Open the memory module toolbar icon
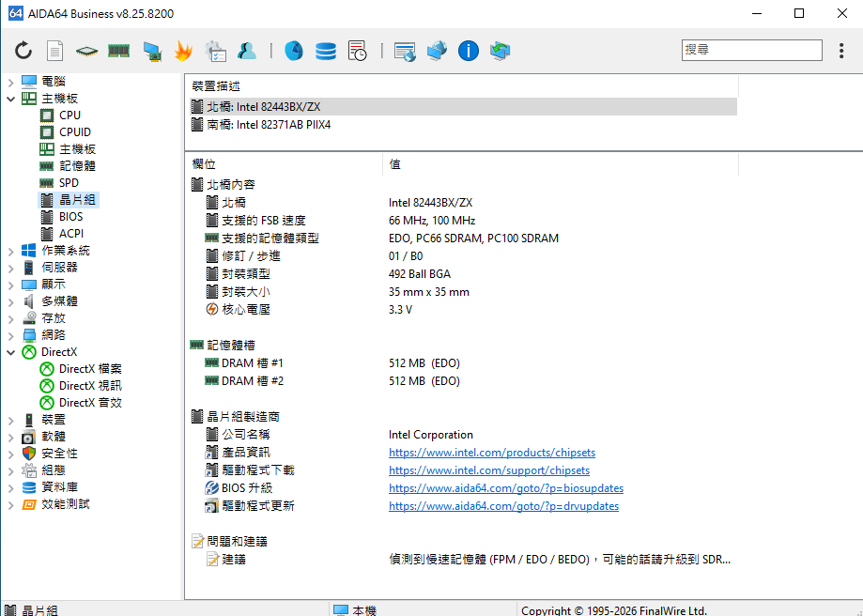Screen dimensions: 863x616 click(x=118, y=51)
